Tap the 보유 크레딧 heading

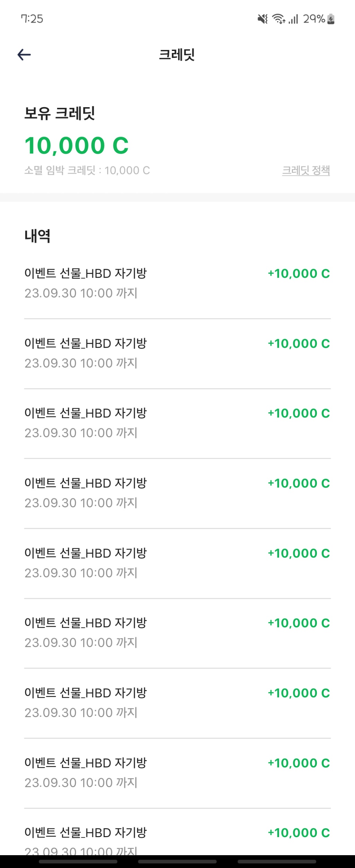point(60,113)
